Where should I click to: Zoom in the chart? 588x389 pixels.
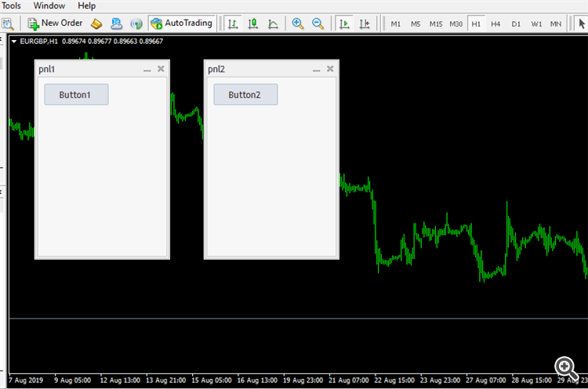(x=298, y=24)
